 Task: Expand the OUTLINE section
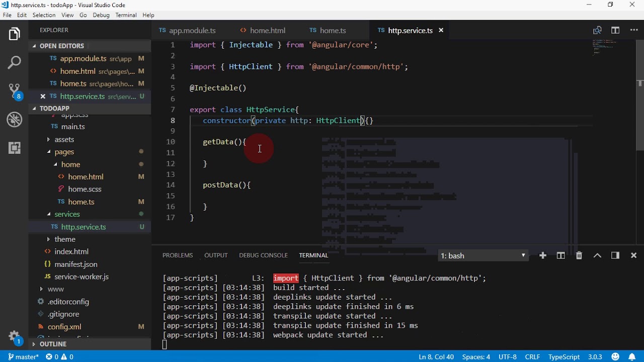pos(53,344)
